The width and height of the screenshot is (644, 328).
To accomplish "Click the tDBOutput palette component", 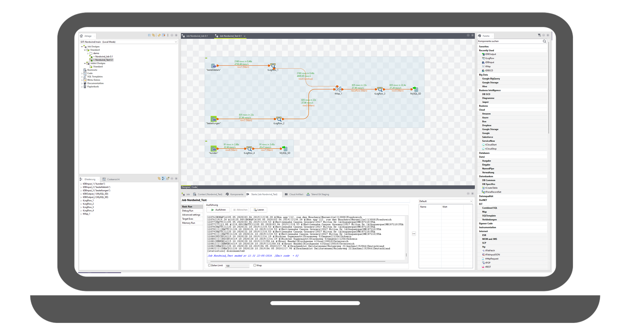I will (489, 54).
